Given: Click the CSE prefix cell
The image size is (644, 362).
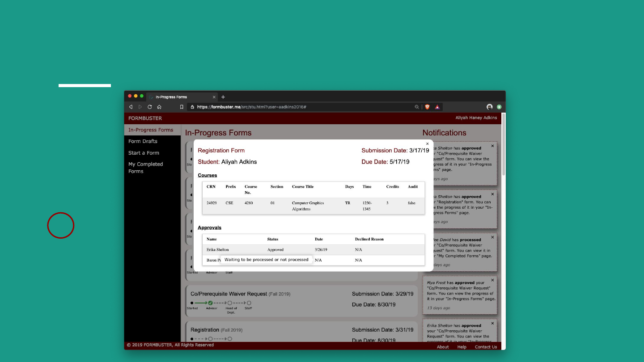Looking at the screenshot, I should click(x=229, y=203).
